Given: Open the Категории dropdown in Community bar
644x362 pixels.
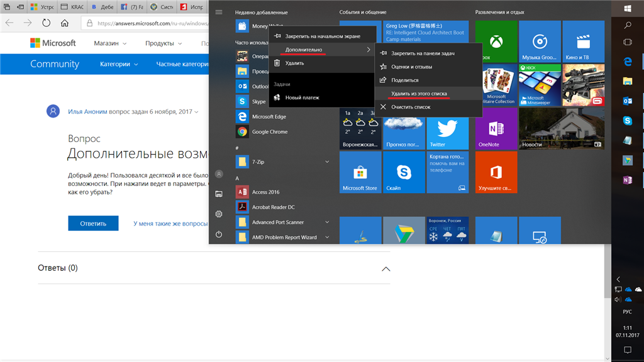Looking at the screenshot, I should tap(119, 64).
